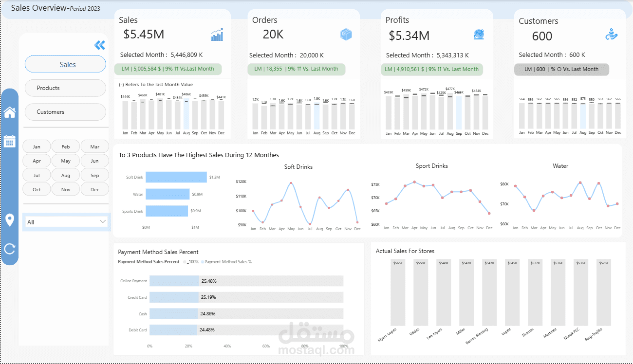Click the Customers gray LM 600 badge

click(561, 69)
